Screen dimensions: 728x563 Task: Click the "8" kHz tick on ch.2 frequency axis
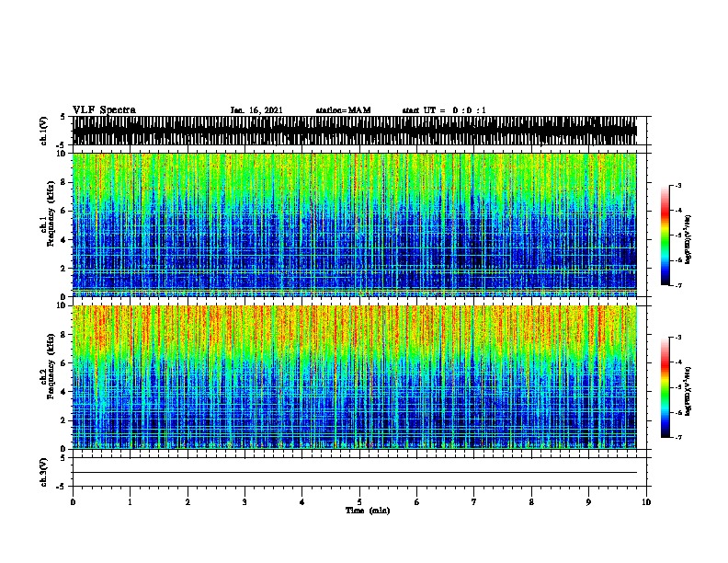63,334
